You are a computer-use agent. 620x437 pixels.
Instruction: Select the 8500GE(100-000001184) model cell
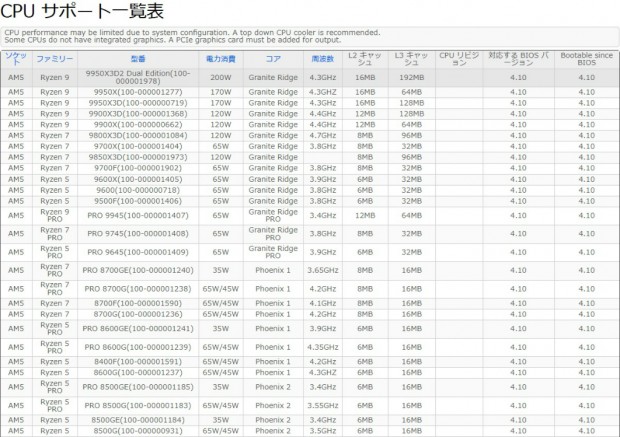(x=138, y=420)
